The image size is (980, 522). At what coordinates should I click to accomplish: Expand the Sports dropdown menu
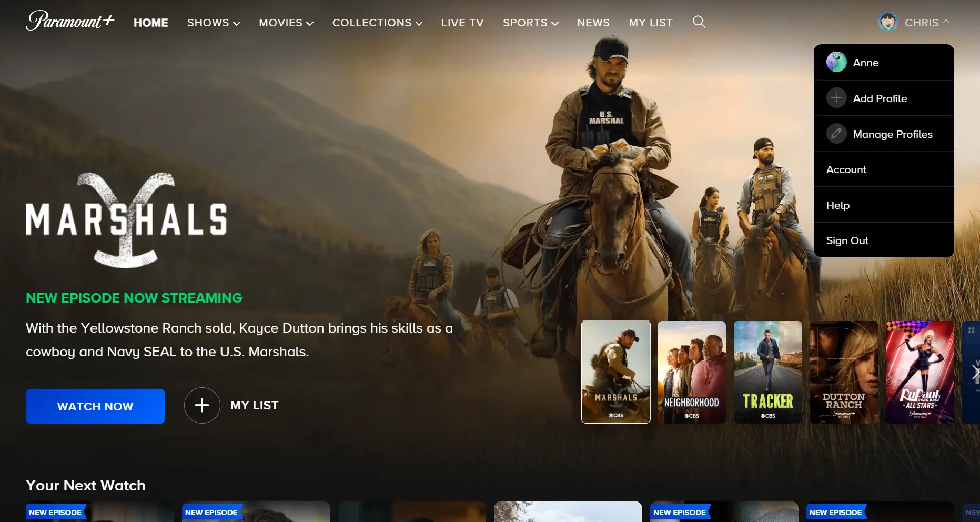531,23
